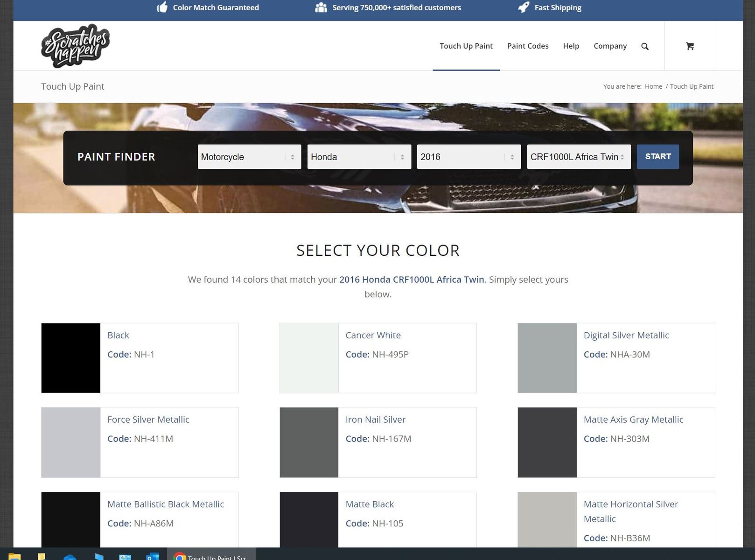Open the Force Silver Metallic name link
Screen dimensions: 755x560
(x=148, y=420)
